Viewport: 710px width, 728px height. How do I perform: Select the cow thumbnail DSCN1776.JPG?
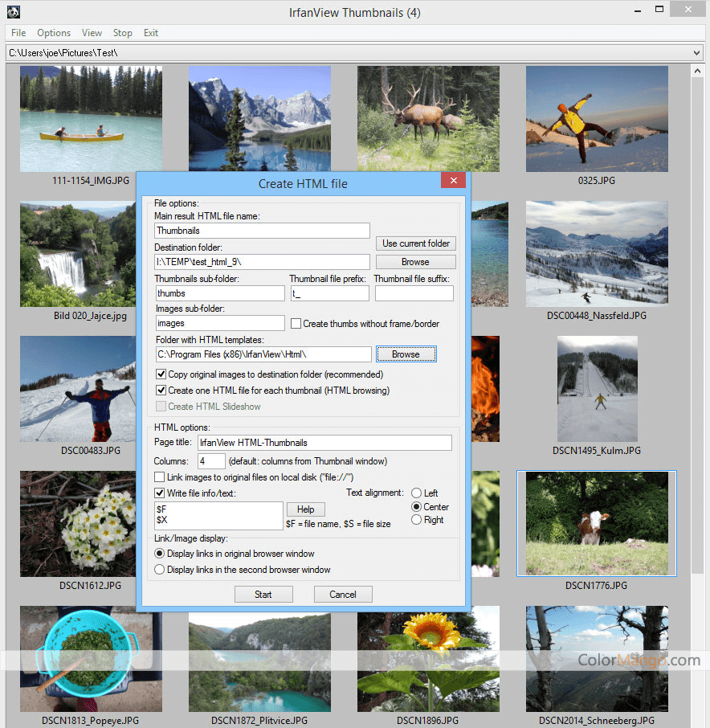596,523
